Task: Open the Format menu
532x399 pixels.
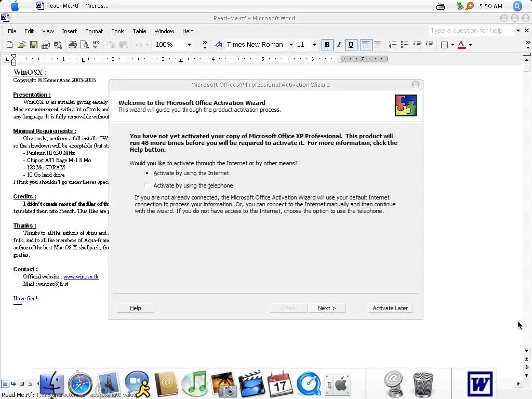Action: point(94,31)
